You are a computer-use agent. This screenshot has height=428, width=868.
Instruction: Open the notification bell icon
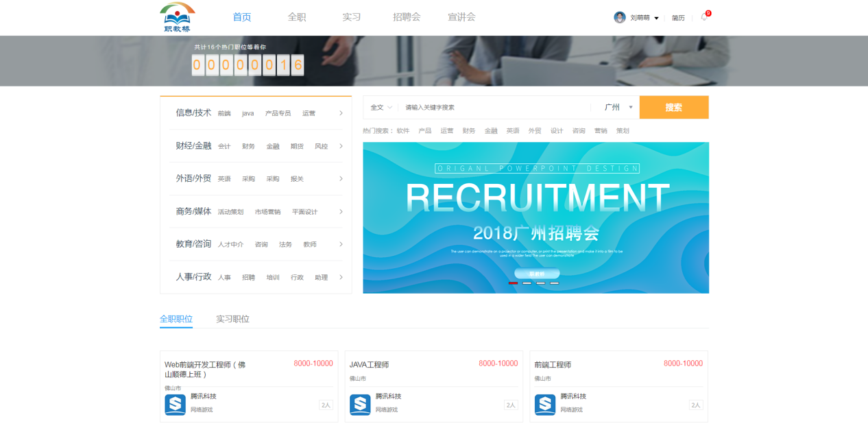pos(704,18)
